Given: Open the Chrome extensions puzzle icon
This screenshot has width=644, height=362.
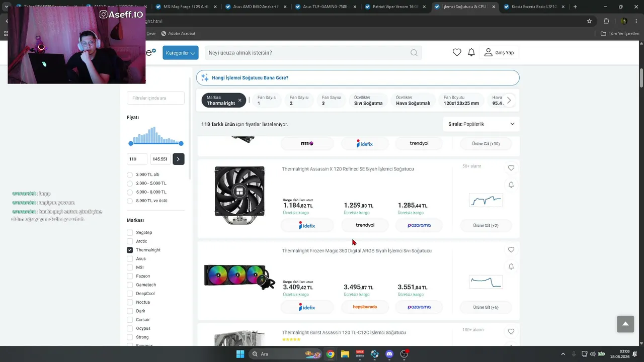Looking at the screenshot, I should coord(606,21).
